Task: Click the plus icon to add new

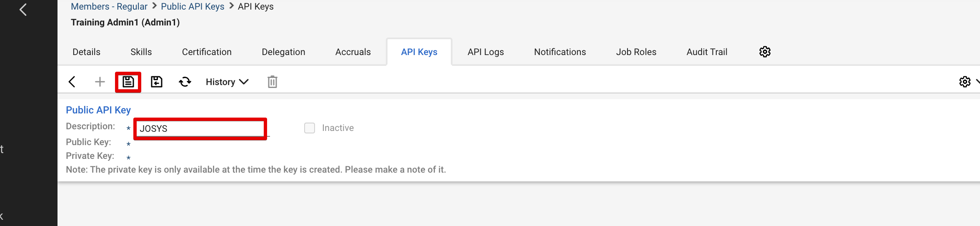Action: tap(100, 82)
